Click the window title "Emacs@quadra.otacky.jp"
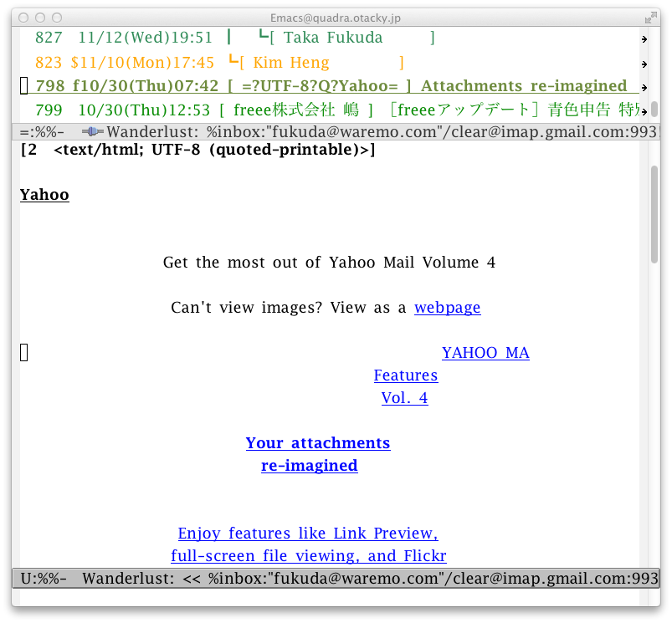 336,18
